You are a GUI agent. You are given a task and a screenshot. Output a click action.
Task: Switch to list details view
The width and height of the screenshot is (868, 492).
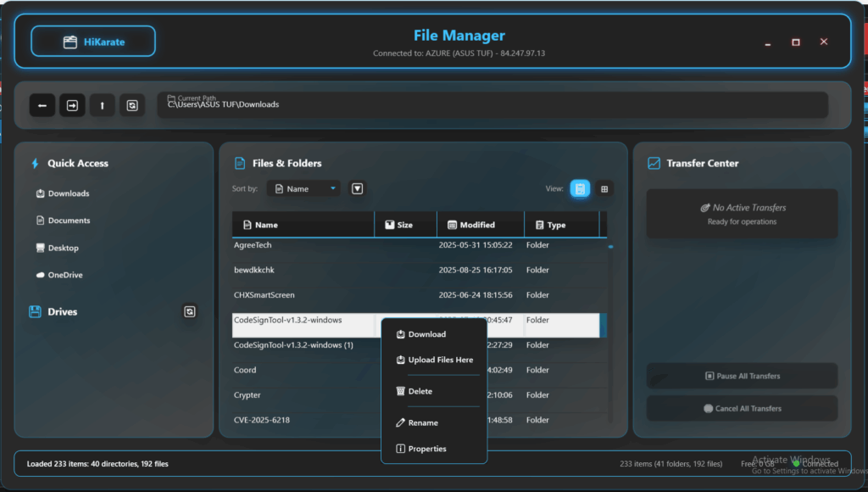(580, 188)
